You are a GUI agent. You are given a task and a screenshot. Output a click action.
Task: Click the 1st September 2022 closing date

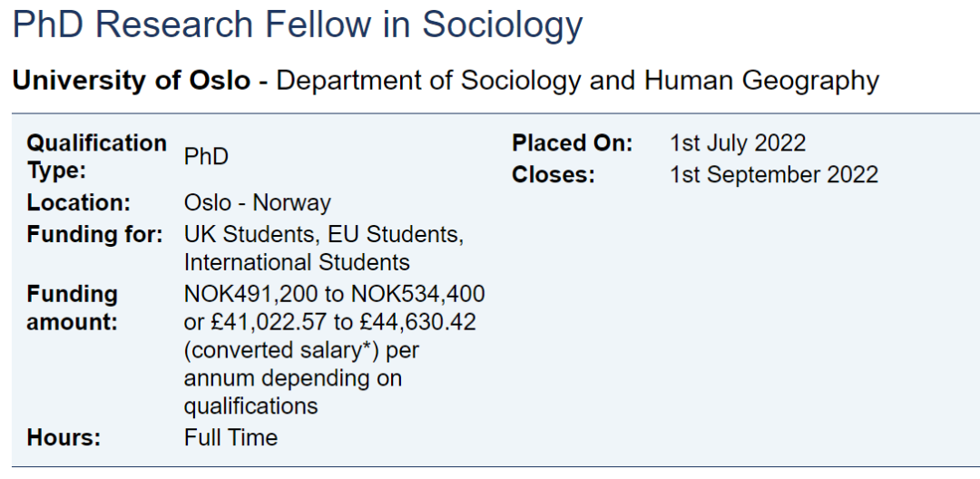[x=774, y=174]
